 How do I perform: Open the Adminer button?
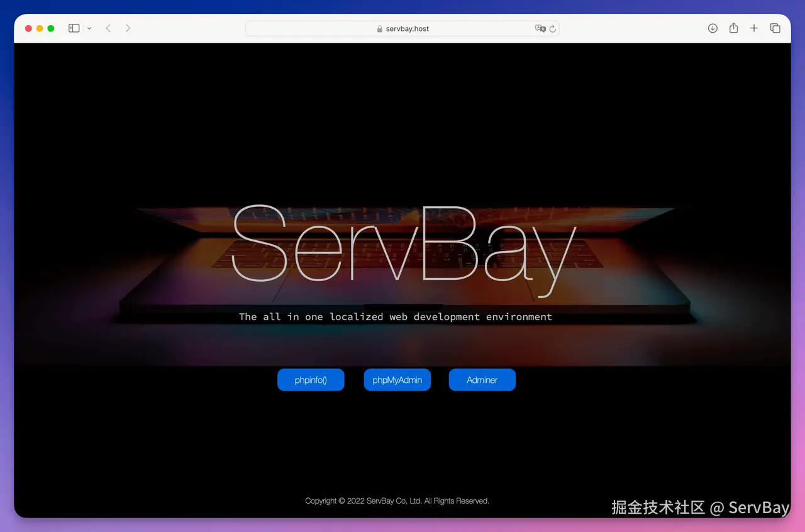pyautogui.click(x=482, y=380)
